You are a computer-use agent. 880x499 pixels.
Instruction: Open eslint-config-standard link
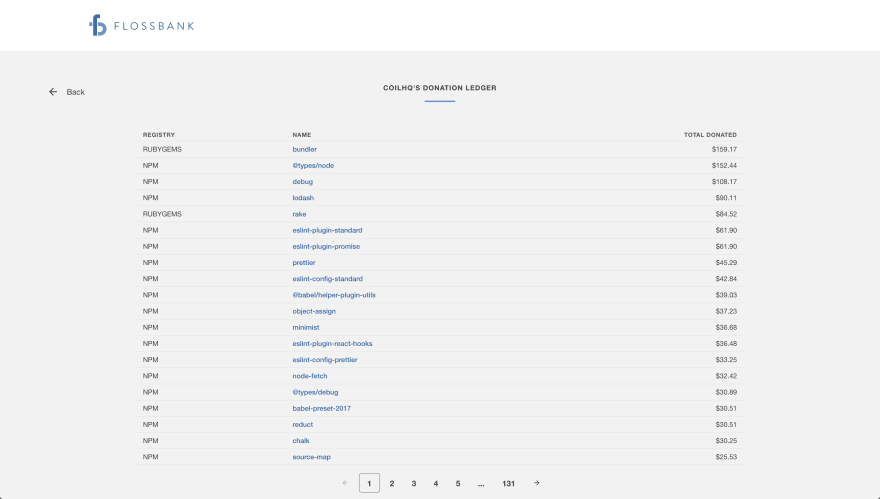327,278
